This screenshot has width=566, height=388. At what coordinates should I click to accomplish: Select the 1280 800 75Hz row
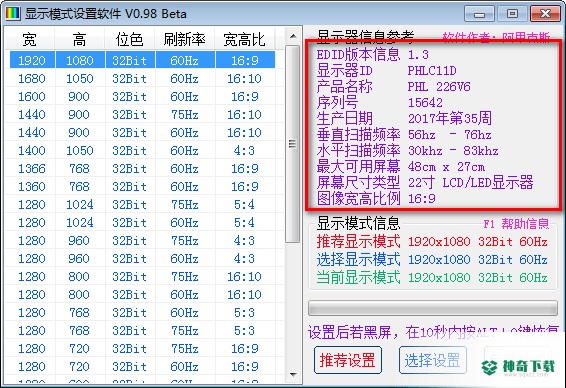[143, 276]
